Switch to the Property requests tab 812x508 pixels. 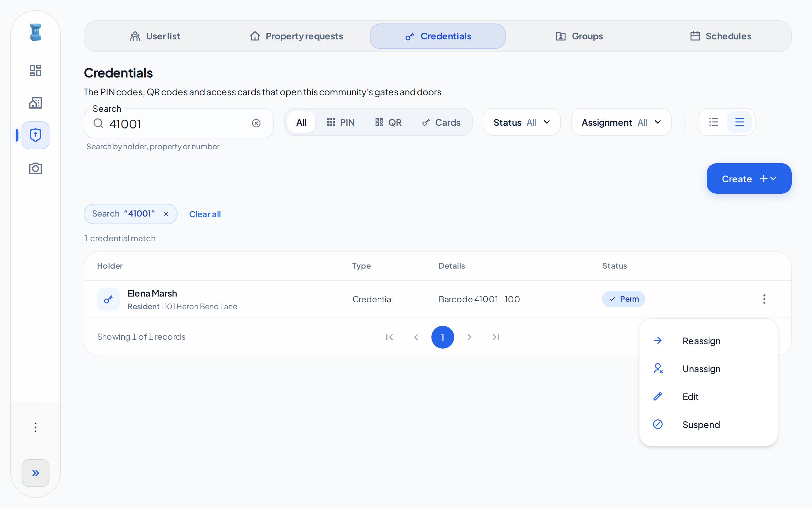[296, 36]
